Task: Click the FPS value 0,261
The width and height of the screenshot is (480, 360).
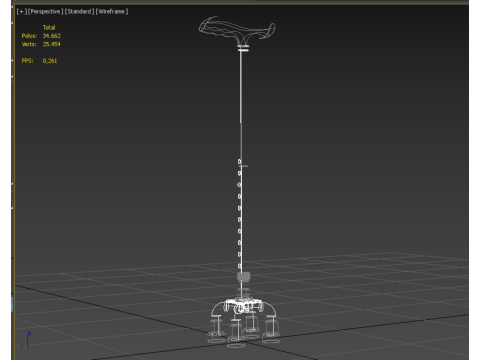Action: (x=50, y=61)
